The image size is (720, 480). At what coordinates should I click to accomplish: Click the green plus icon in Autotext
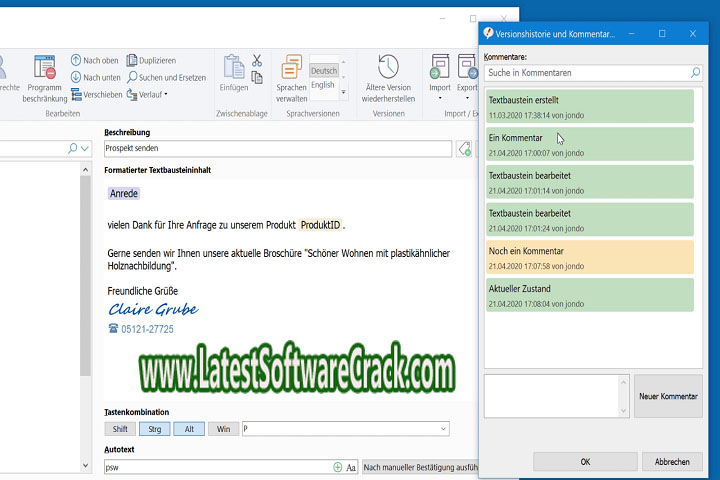click(338, 467)
